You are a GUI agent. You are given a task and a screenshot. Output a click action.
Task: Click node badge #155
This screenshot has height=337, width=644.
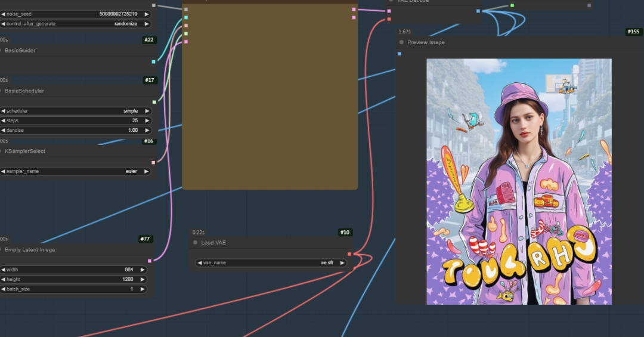(x=633, y=32)
